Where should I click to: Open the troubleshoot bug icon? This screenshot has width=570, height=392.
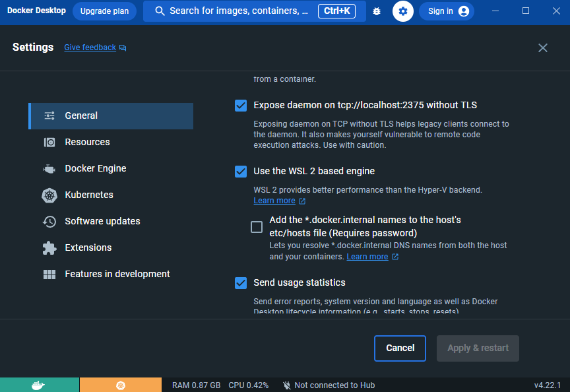pos(377,11)
